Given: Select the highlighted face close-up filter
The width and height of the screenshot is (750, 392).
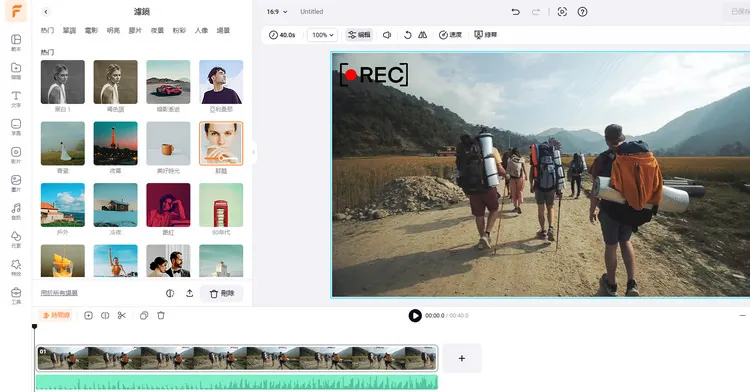Looking at the screenshot, I should click(x=221, y=143).
